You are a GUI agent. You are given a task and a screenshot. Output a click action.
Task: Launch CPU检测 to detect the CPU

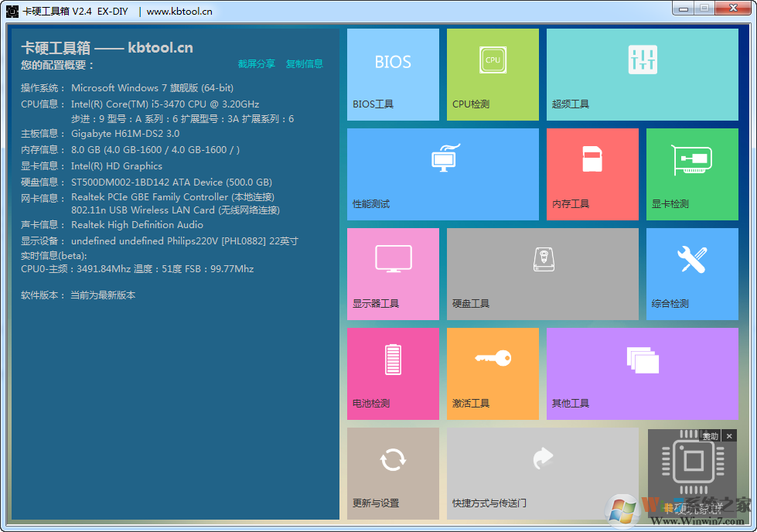coord(493,73)
